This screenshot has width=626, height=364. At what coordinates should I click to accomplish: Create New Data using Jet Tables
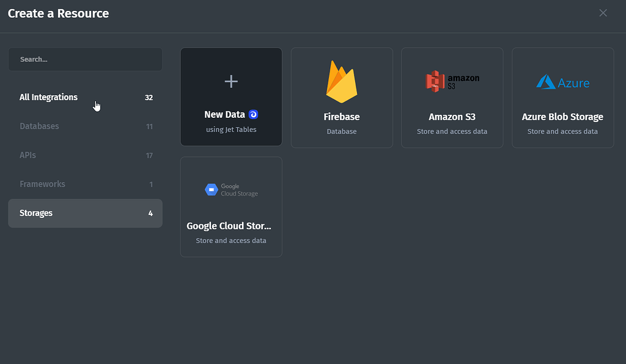coord(231,96)
